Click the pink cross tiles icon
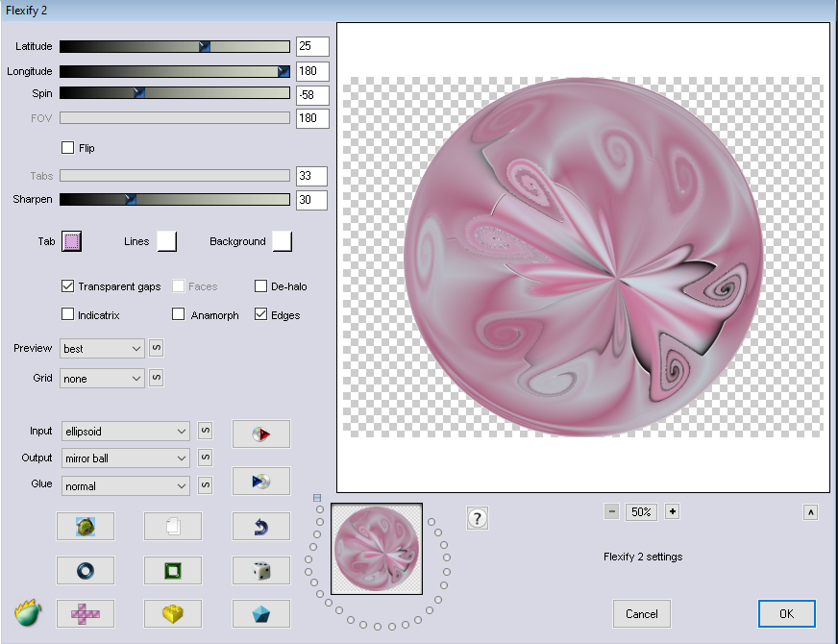Viewport: 838px width, 644px height. tap(86, 613)
